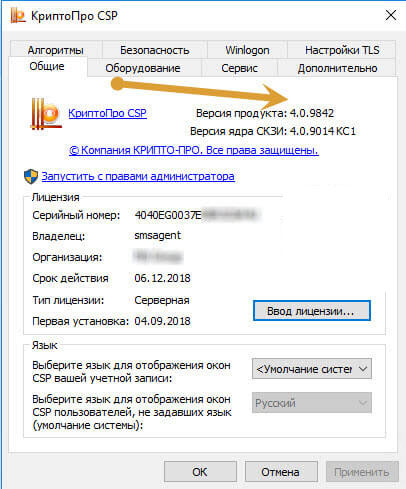406x489 pixels.
Task: Click the large CryptoPro CSP logo
Action: point(46,114)
